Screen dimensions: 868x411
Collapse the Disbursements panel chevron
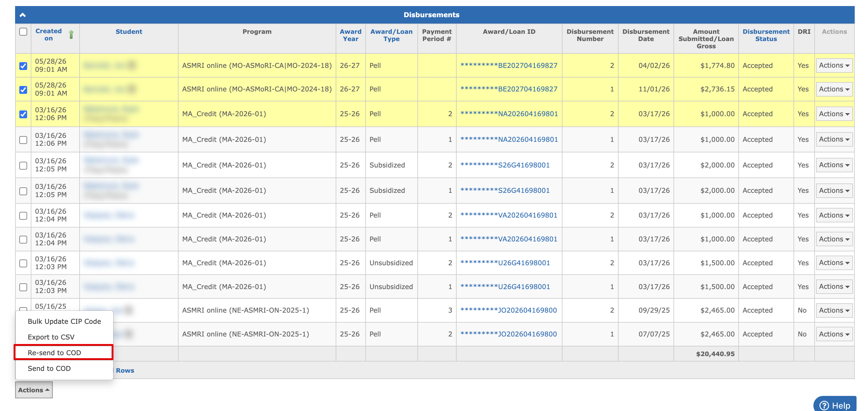tap(23, 15)
